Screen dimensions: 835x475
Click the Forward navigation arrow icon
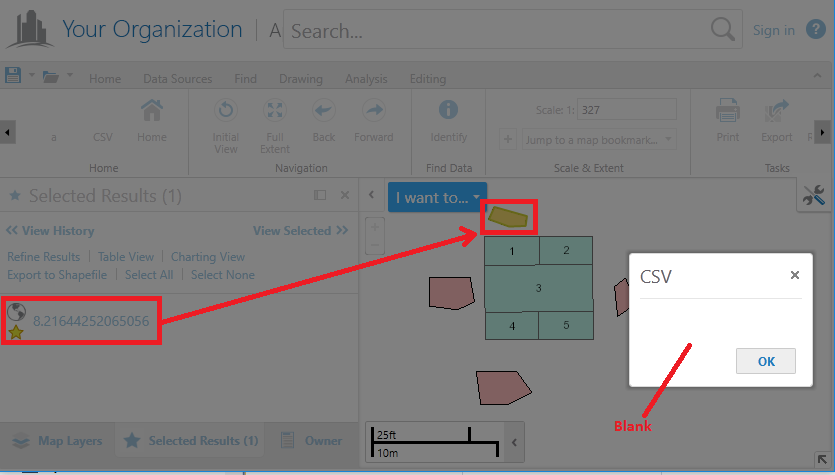tap(374, 111)
